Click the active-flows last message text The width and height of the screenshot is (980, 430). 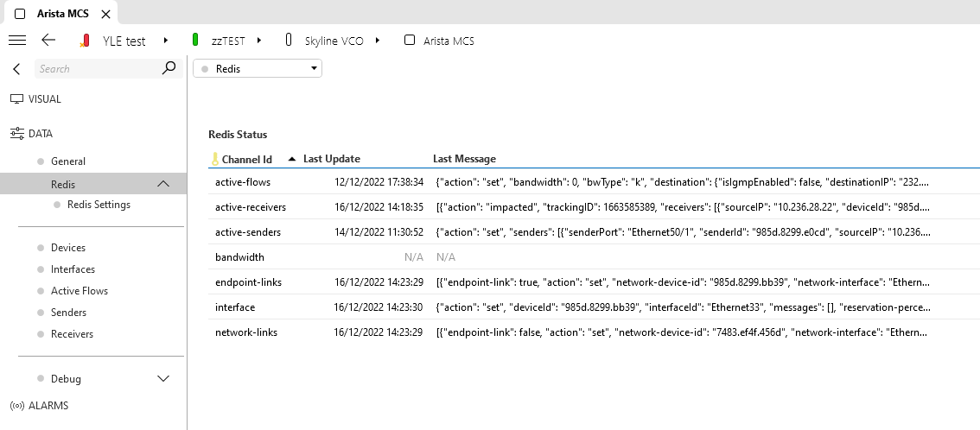point(683,182)
